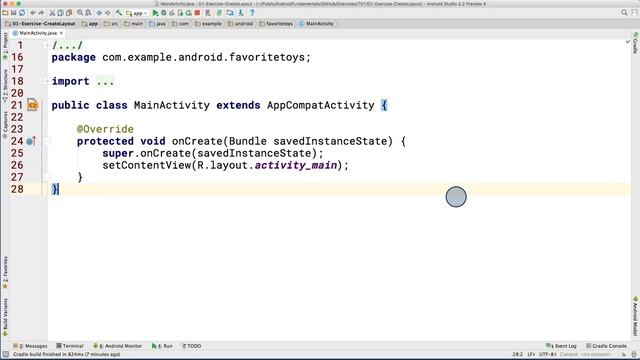Open Find with the magnifier icon
640x360 pixels.
point(80,13)
